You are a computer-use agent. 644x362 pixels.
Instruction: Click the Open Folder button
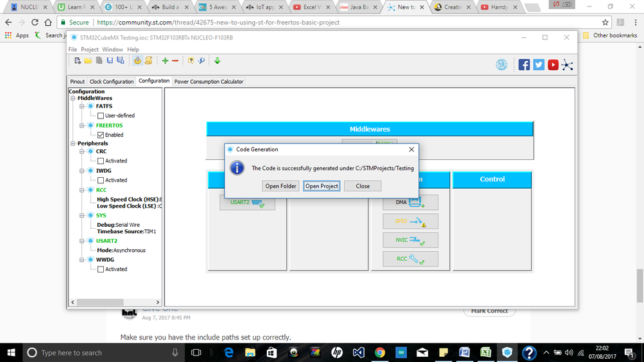(280, 186)
